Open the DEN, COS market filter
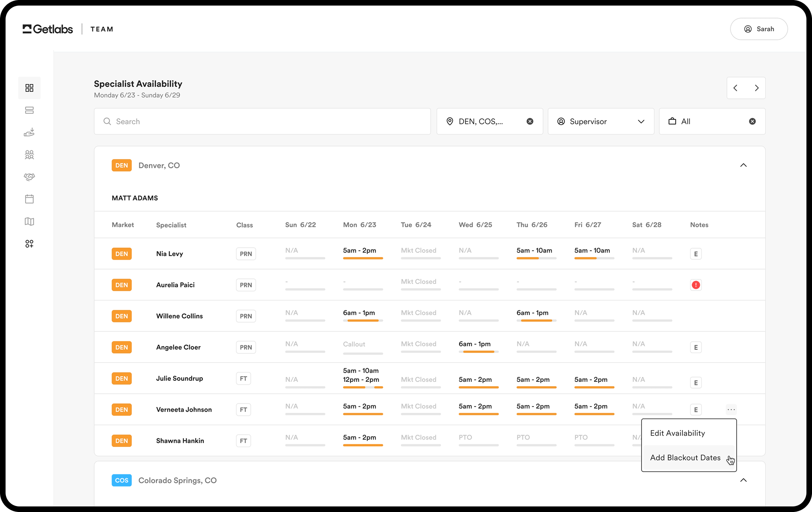 tap(490, 121)
